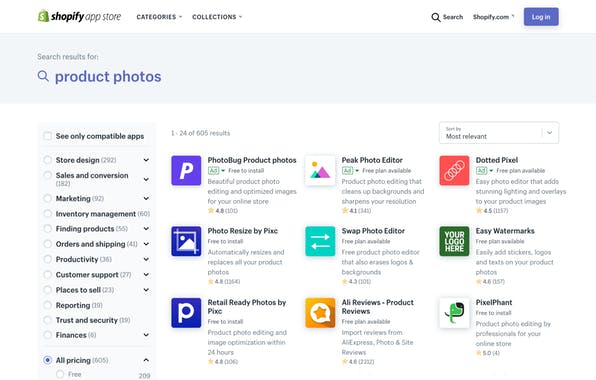The width and height of the screenshot is (596, 380).
Task: Open PhotoBug Product photos title link
Action: [x=252, y=160]
